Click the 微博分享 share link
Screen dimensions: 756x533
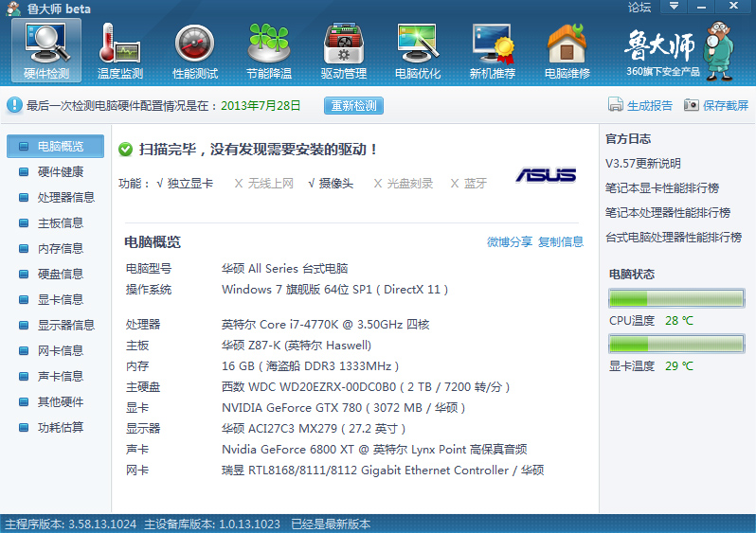tap(509, 241)
